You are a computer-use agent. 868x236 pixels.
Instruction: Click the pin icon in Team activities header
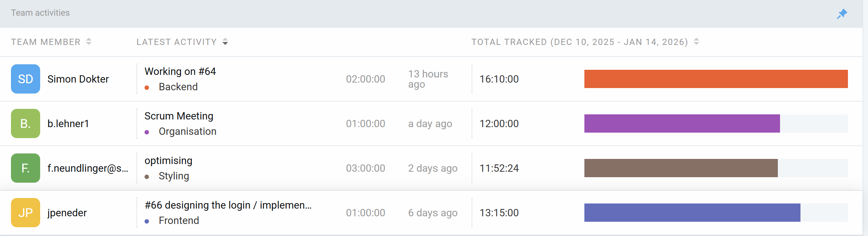click(x=842, y=14)
